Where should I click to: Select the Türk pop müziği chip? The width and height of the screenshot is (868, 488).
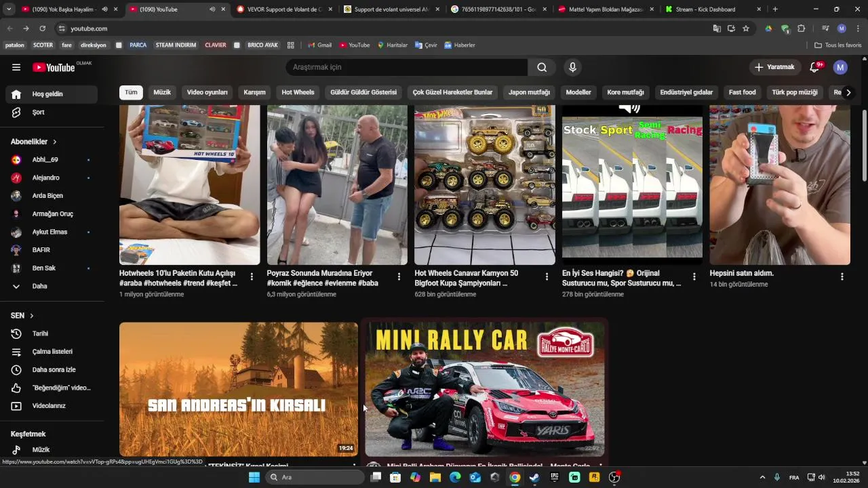pos(795,92)
